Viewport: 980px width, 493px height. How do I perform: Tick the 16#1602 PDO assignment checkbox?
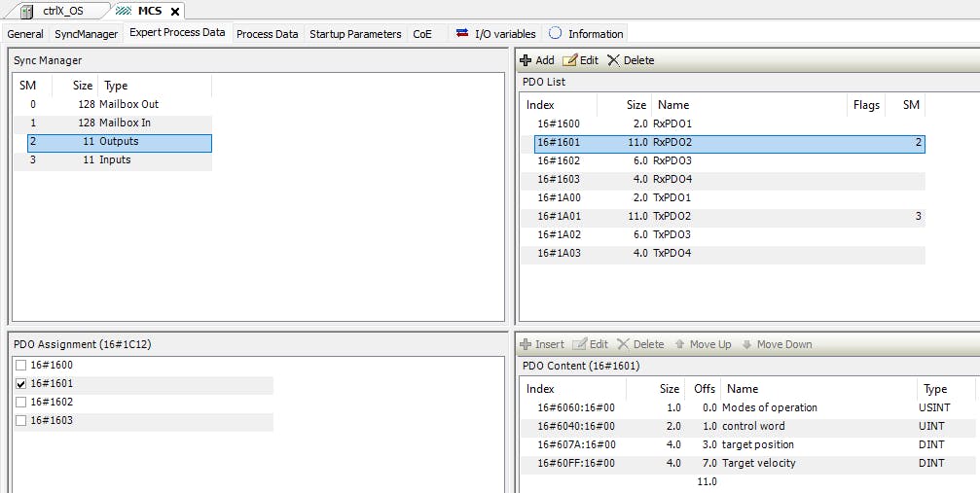tap(21, 402)
